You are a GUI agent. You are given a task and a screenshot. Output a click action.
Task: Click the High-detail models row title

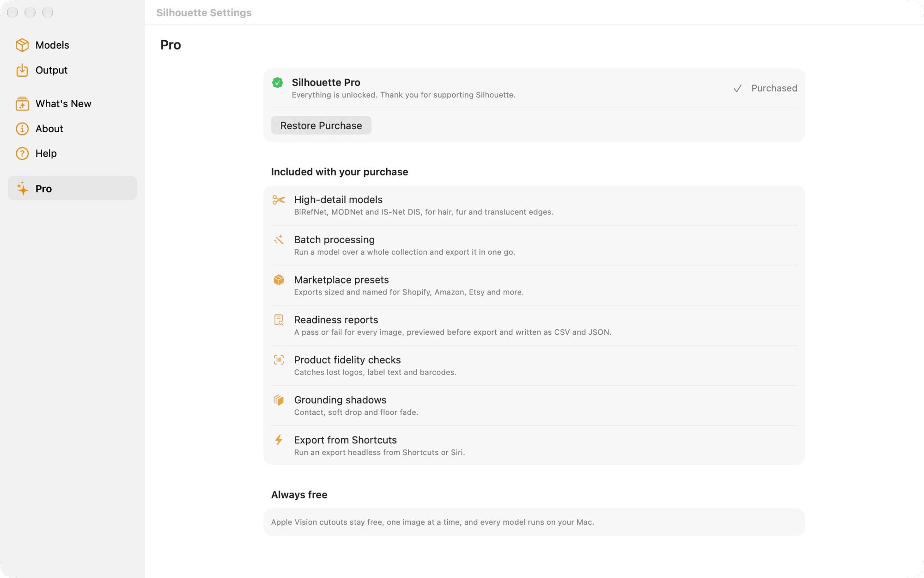(338, 200)
